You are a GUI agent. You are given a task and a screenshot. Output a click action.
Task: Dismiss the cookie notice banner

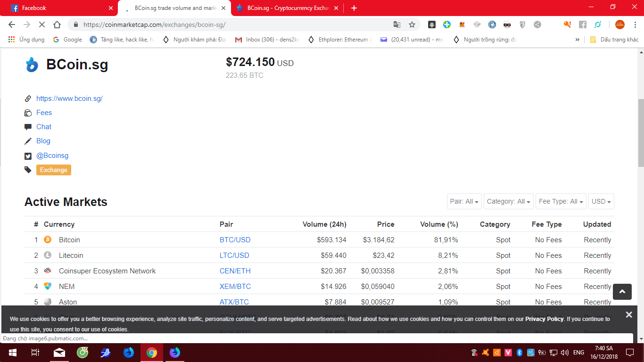[x=629, y=314]
